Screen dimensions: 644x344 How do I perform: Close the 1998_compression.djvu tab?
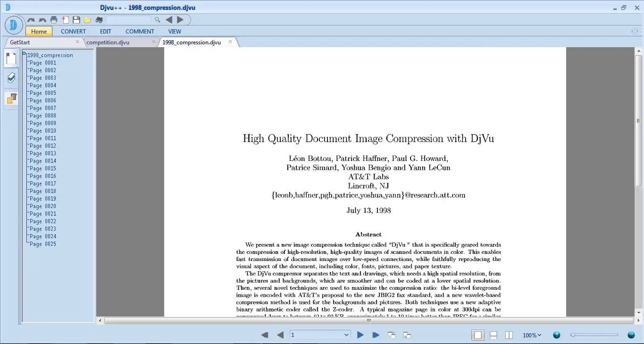pos(230,42)
